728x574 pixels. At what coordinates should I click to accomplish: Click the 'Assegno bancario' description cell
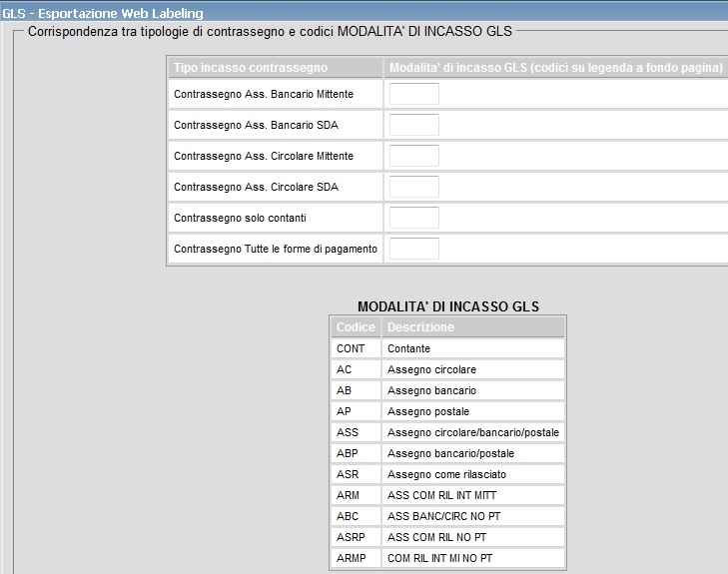pyautogui.click(x=473, y=390)
